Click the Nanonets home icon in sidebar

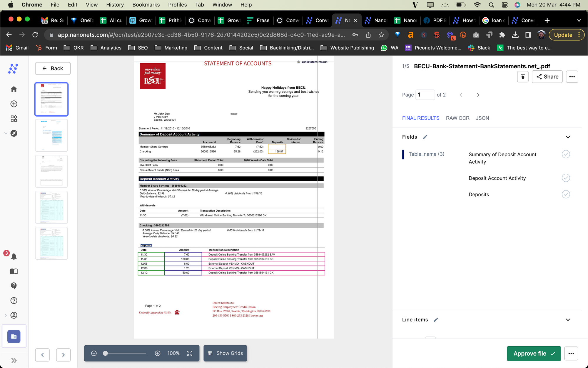[x=14, y=89]
